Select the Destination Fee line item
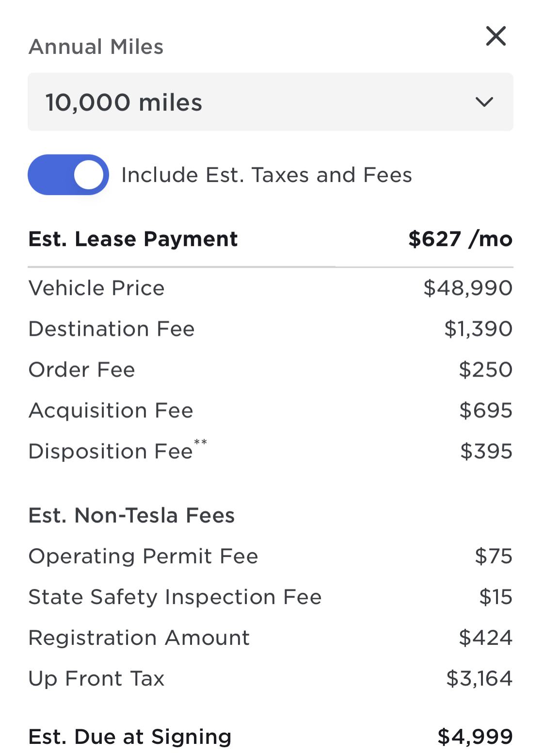Screen dimensions: 545x756 (271, 329)
